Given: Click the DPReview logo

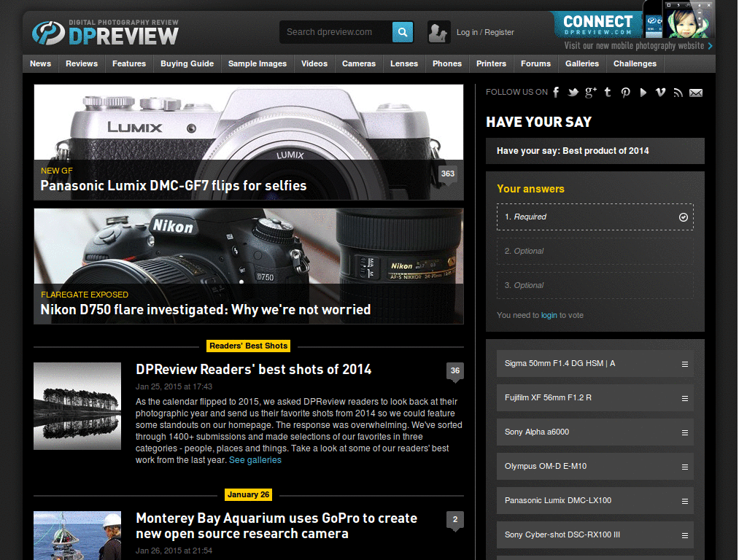Looking at the screenshot, I should pyautogui.click(x=102, y=31).
